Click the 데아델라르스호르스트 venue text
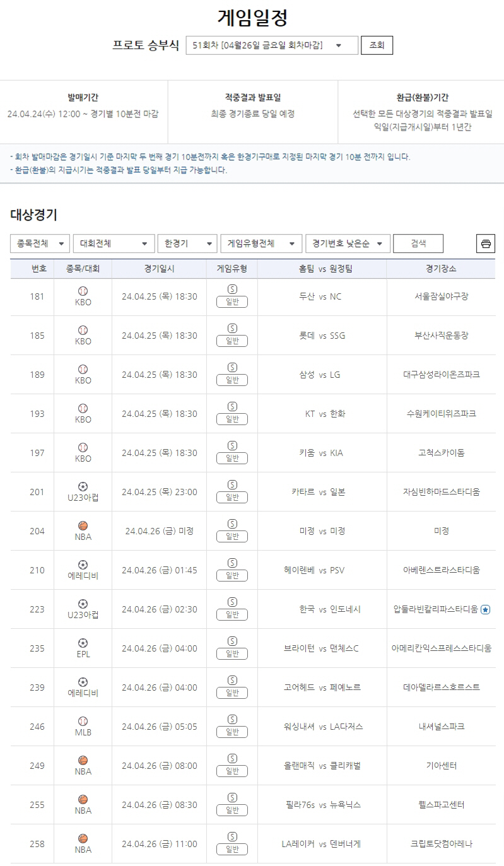The image size is (504, 866). [442, 688]
